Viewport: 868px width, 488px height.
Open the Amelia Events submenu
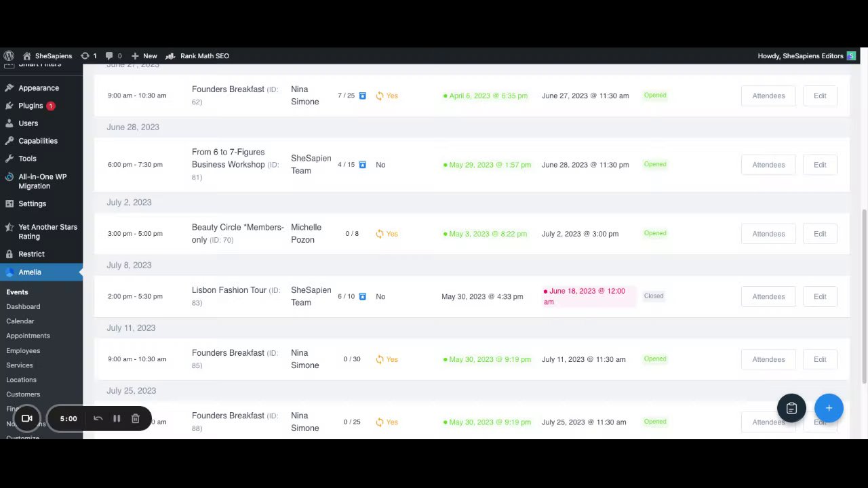click(17, 292)
